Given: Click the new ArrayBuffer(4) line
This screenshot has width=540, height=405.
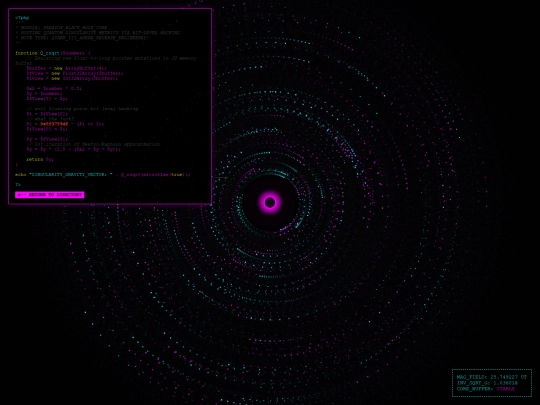Looking at the screenshot, I should 66,68.
